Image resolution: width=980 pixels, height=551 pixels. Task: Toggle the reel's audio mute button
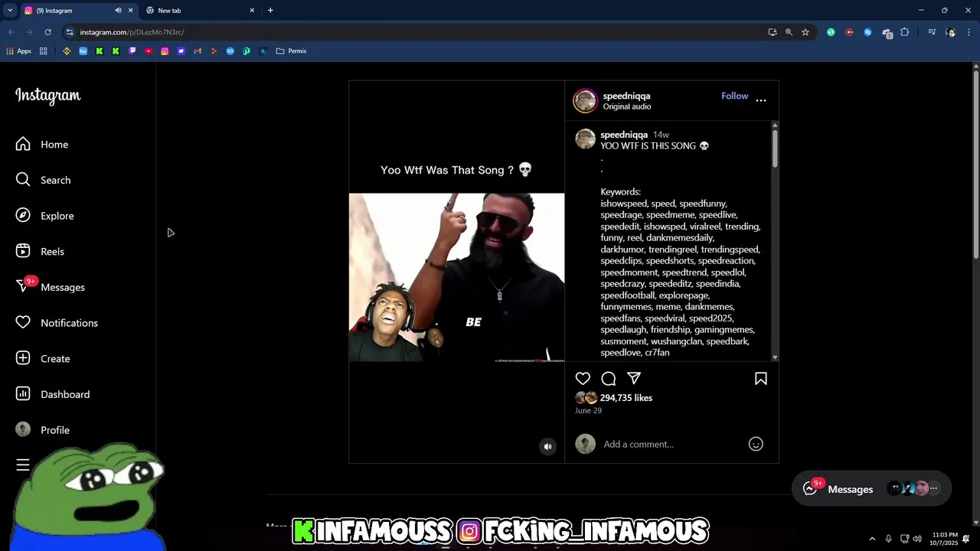click(x=547, y=447)
